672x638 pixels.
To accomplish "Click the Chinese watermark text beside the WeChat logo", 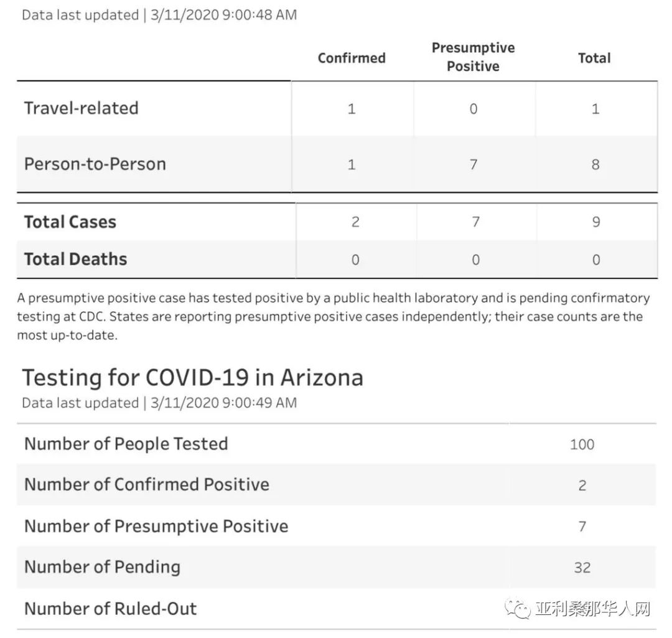I will (x=593, y=609).
